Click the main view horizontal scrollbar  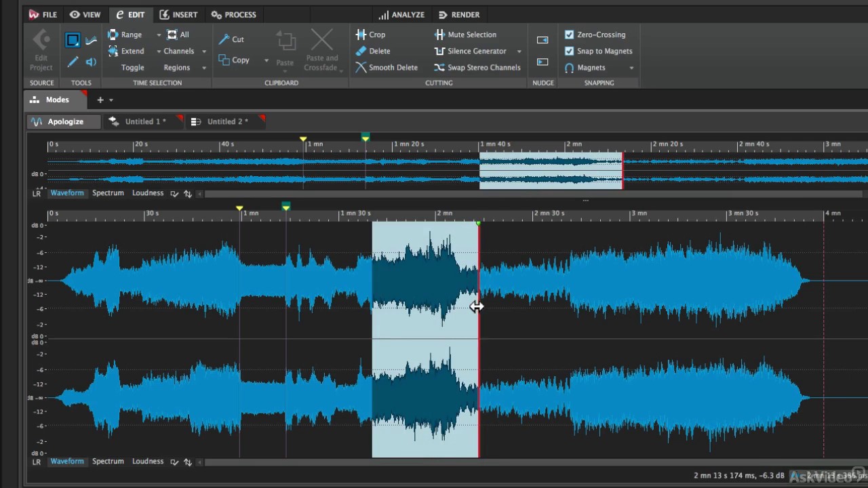[x=536, y=462]
